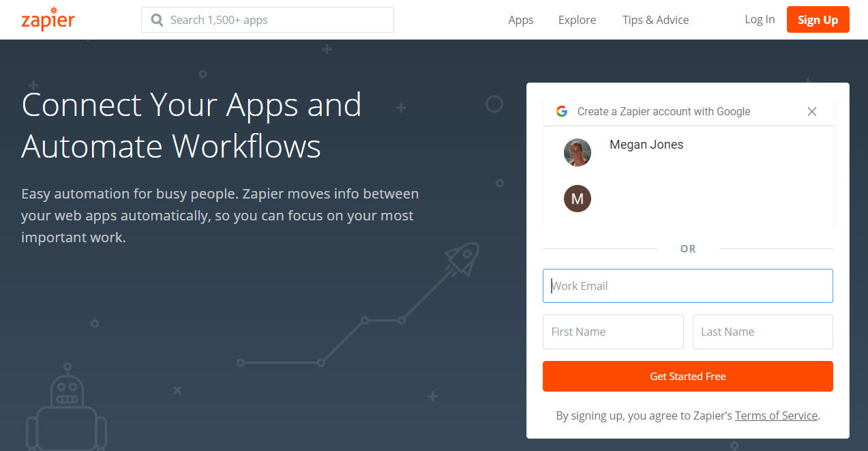Open the Apps navigation menu
The height and width of the screenshot is (451, 868).
(x=520, y=20)
